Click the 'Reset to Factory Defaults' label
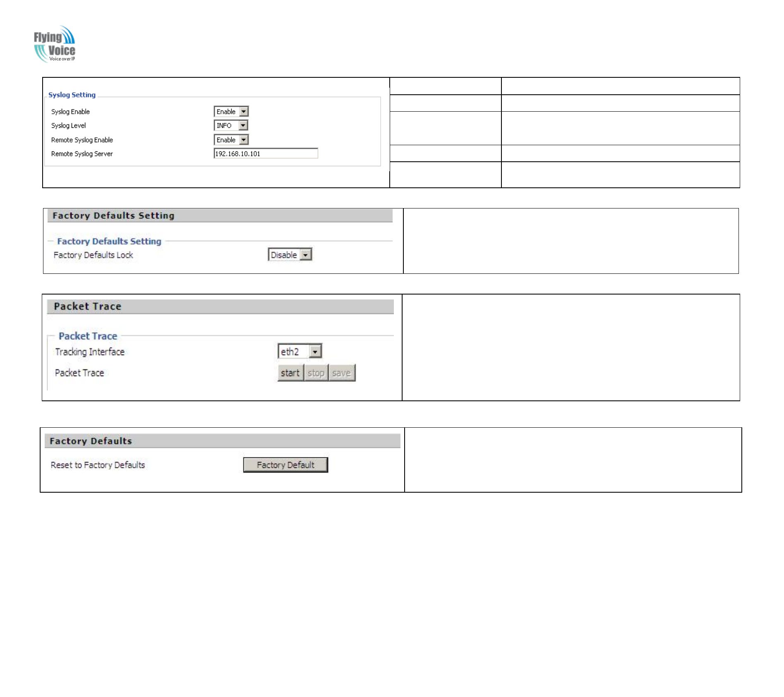This screenshot has height=697, width=784. (x=98, y=465)
